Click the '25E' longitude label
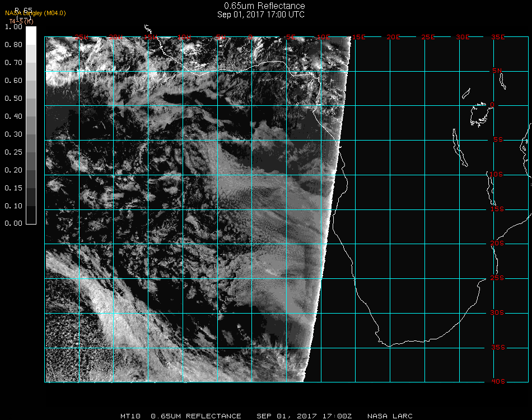 428,37
